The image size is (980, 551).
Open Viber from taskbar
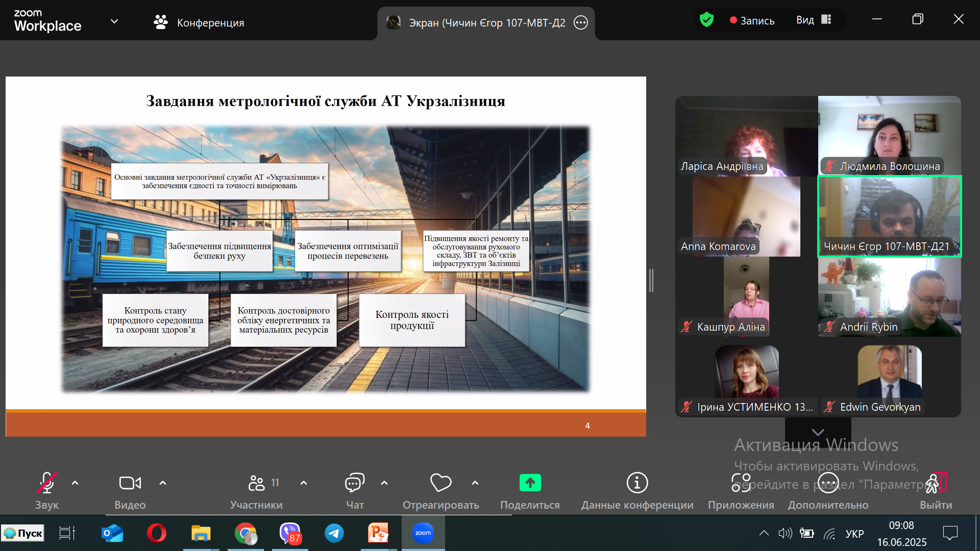coord(290,533)
